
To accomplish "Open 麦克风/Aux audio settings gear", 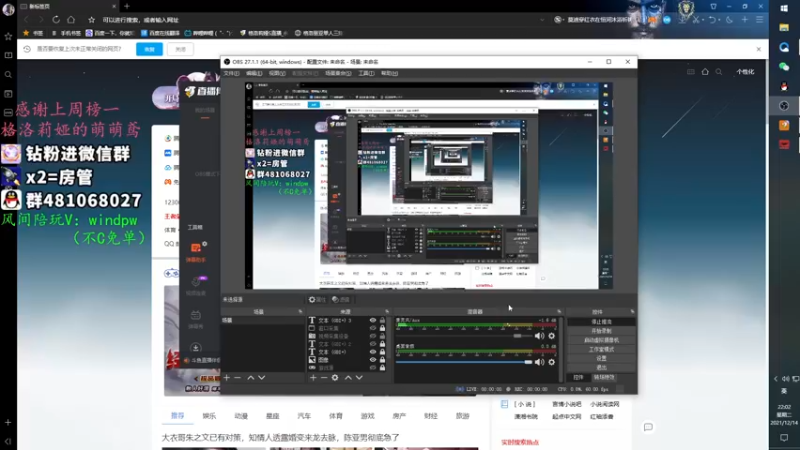I will coord(552,336).
